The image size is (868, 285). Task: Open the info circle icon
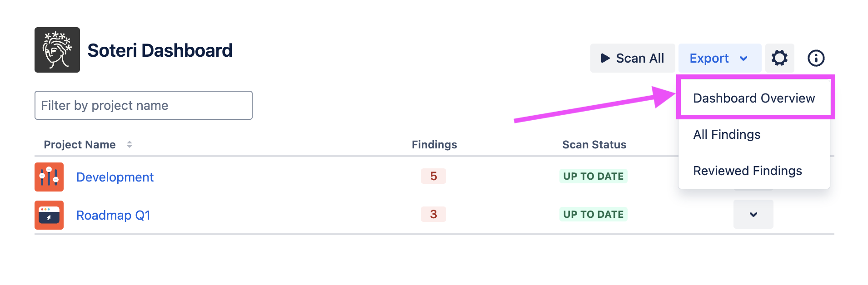point(816,58)
